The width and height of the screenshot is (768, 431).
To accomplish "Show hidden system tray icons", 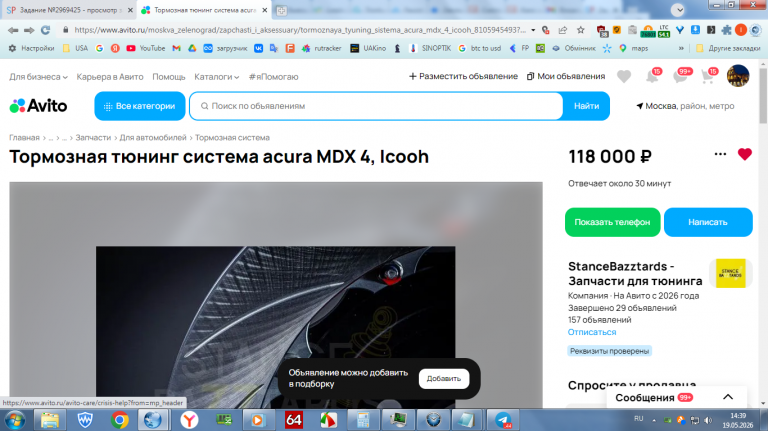I will [654, 420].
